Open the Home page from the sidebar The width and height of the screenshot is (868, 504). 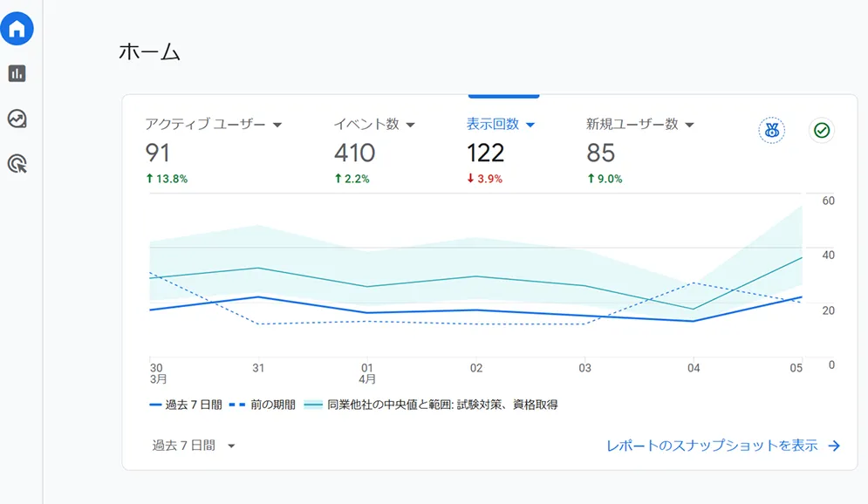pos(16,28)
